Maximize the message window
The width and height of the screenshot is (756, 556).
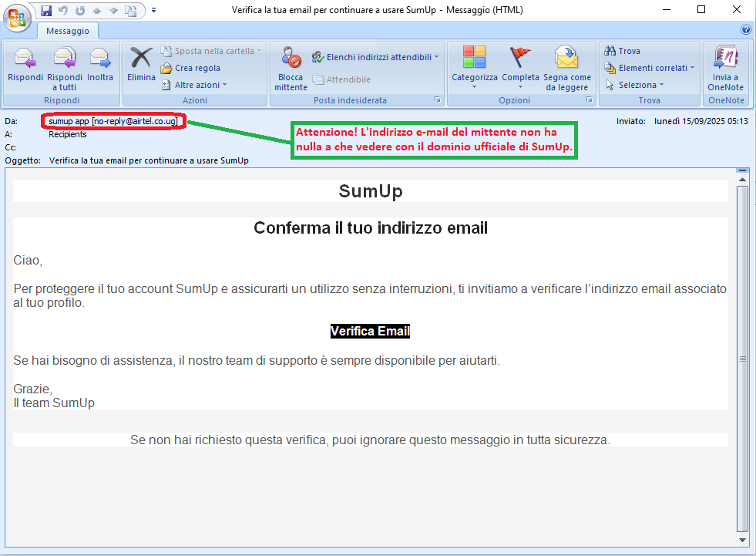pyautogui.click(x=701, y=10)
